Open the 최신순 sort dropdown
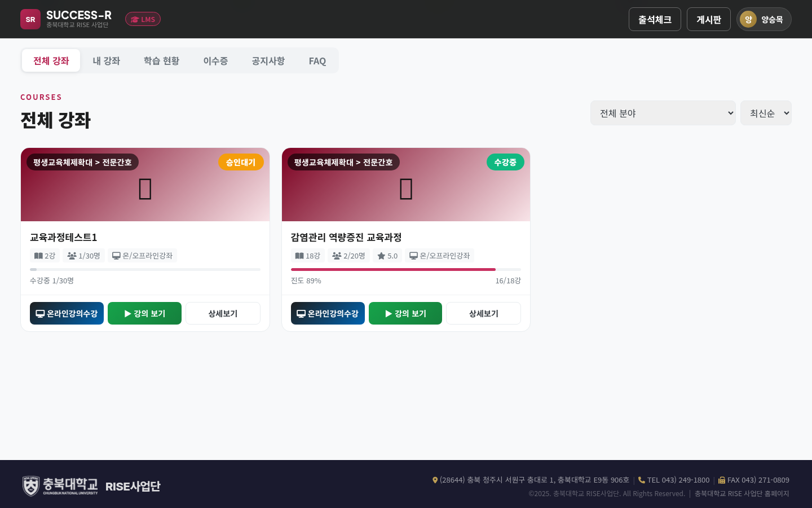 [766, 113]
